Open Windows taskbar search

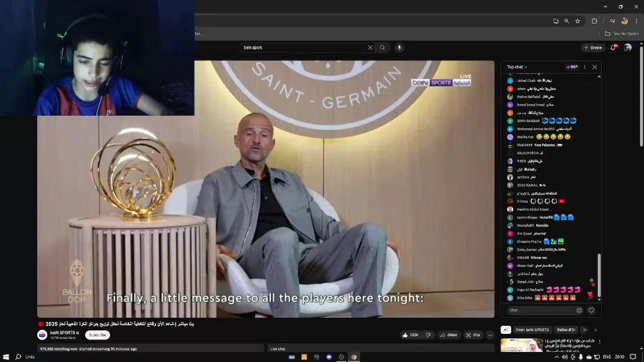[x=18, y=357]
